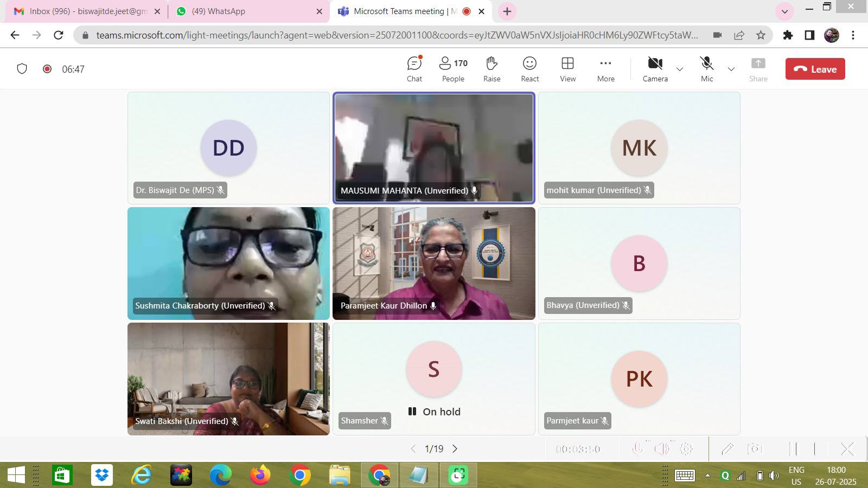
Task: Change meeting layout with View
Action: point(567,69)
